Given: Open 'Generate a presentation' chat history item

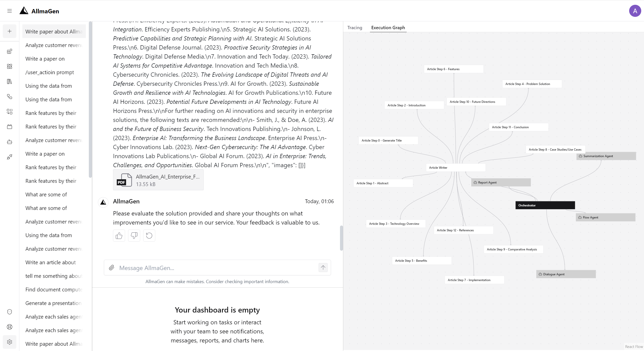Looking at the screenshot, I should coord(53,303).
